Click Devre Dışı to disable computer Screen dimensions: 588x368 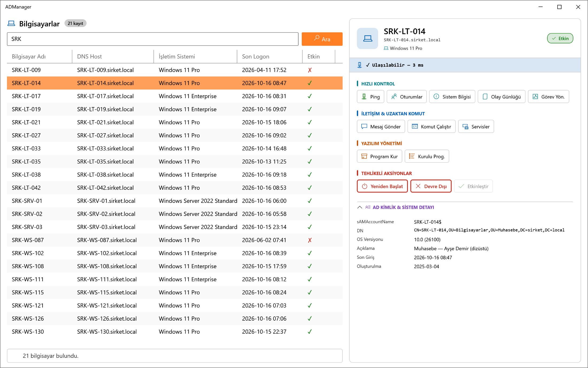point(431,186)
